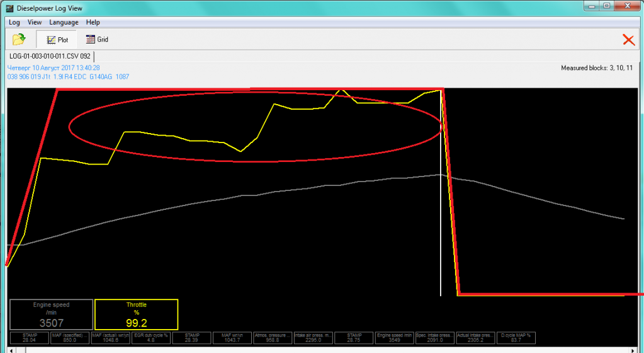The image size is (644, 353).
Task: Click the Dieselpower app icon in title bar
Action: pyautogui.click(x=11, y=7)
